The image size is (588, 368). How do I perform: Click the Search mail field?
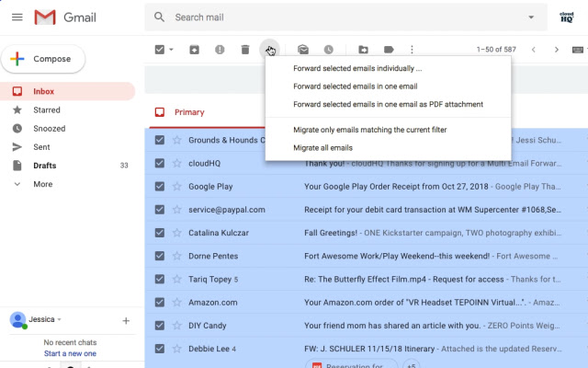(x=340, y=17)
